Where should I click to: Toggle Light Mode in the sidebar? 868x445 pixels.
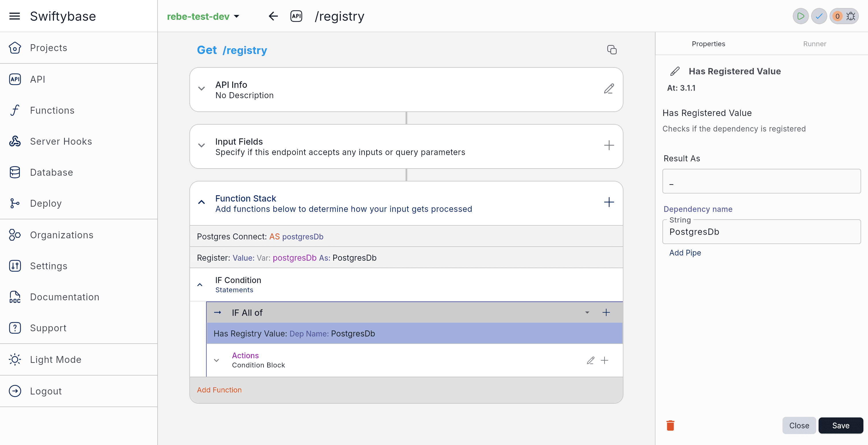pyautogui.click(x=56, y=359)
